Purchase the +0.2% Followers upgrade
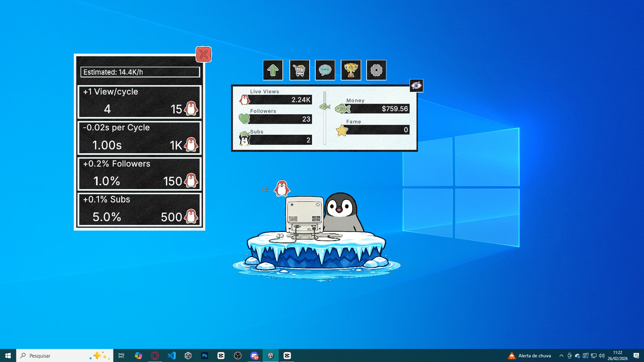The width and height of the screenshot is (644, 362). click(x=140, y=174)
